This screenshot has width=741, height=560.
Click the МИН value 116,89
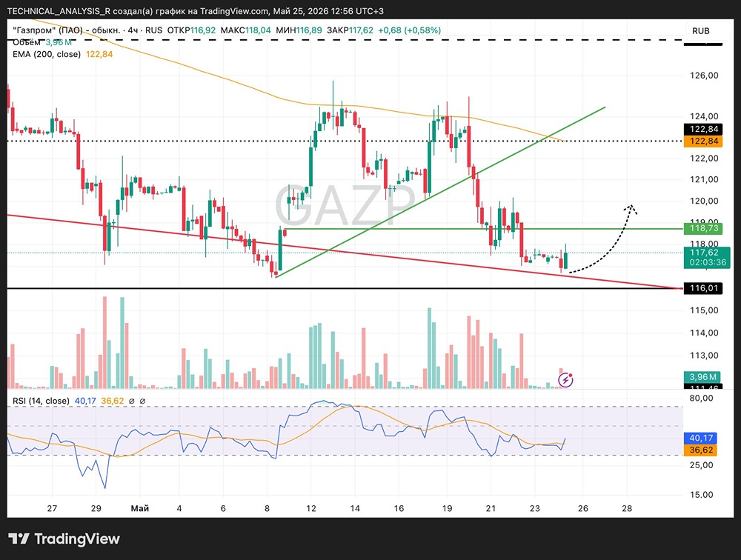[x=309, y=30]
